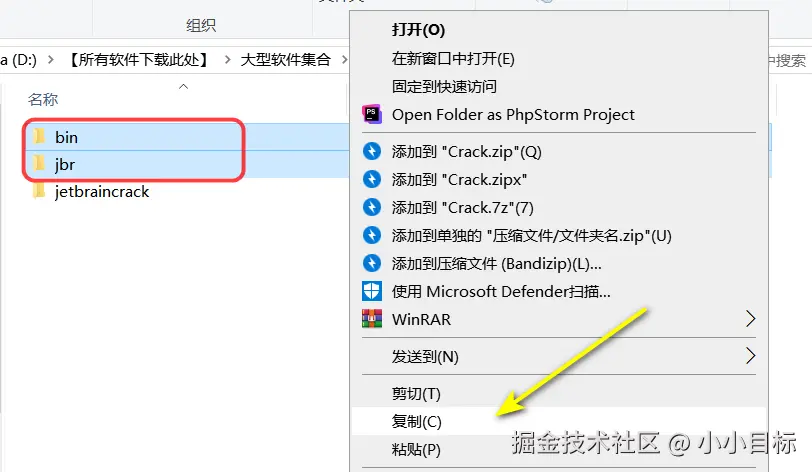Click the WinRAR books icon
The height and width of the screenshot is (472, 812).
[x=372, y=320]
